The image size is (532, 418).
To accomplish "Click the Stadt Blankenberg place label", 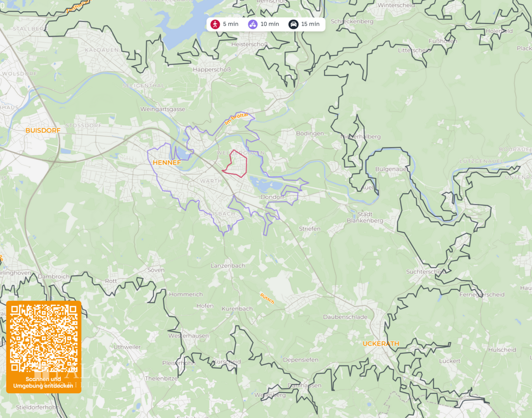I will 365,217.
